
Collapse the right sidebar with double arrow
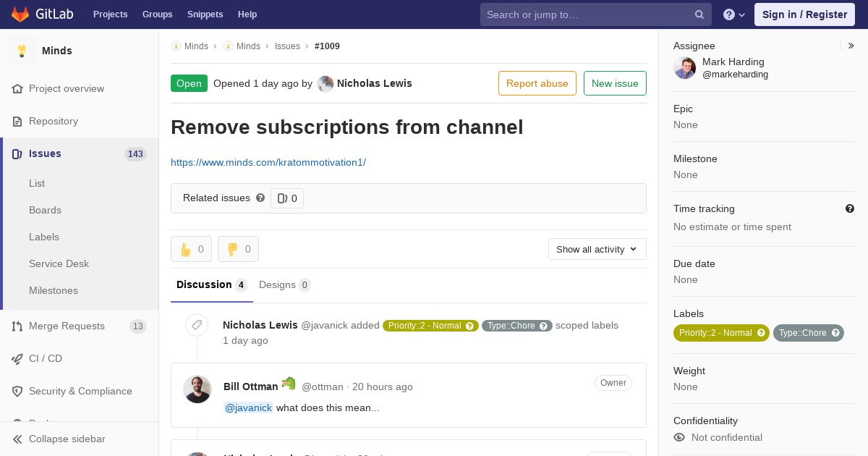(x=851, y=46)
